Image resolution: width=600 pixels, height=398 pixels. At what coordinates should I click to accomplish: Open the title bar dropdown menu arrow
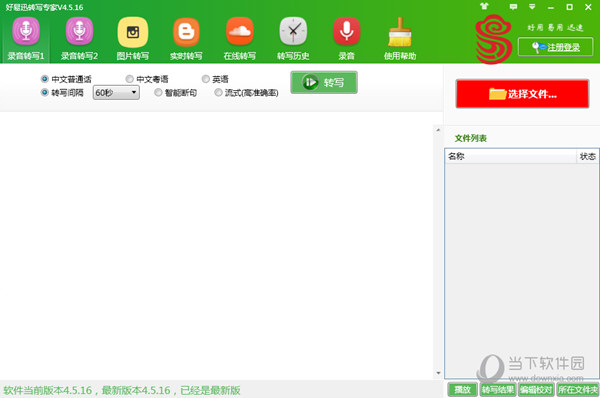532,7
